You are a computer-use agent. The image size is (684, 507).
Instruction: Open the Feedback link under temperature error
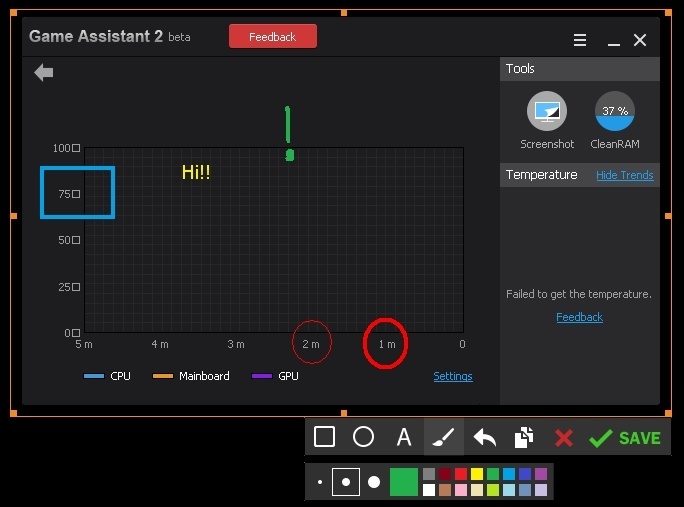pos(579,317)
